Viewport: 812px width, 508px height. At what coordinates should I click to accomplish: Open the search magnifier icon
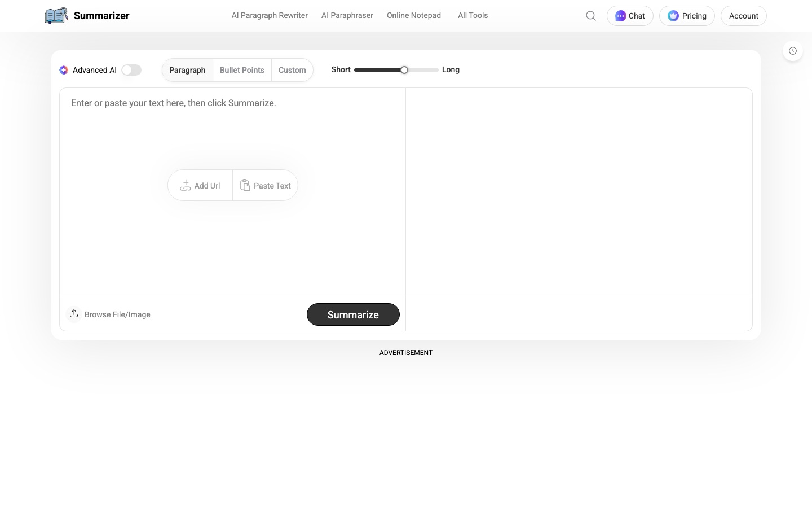pyautogui.click(x=591, y=16)
